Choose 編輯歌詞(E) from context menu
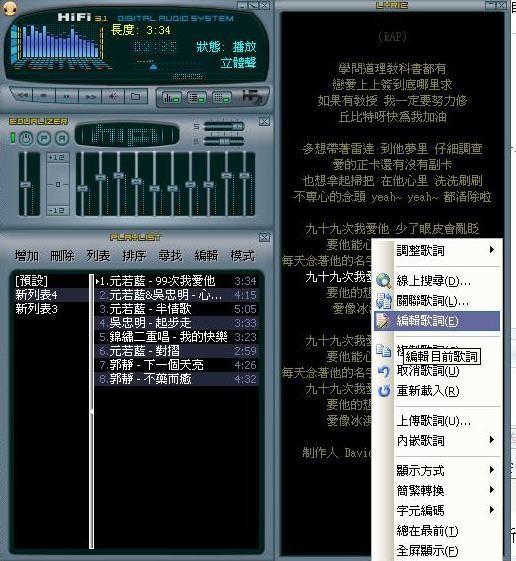Image resolution: width=516 pixels, height=561 pixels. (437, 321)
